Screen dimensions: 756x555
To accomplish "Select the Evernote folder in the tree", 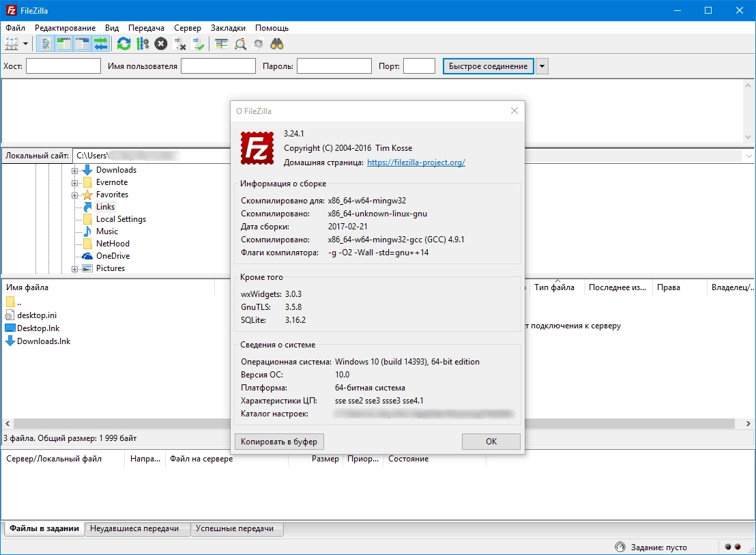I will click(x=112, y=182).
